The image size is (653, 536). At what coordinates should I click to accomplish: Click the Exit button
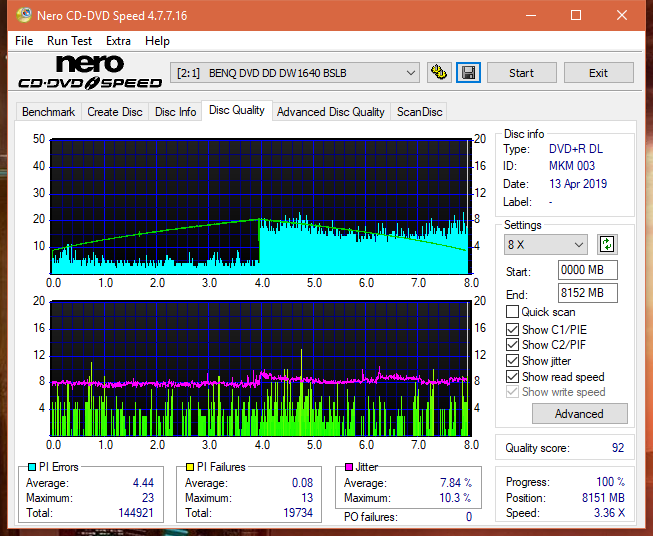598,73
